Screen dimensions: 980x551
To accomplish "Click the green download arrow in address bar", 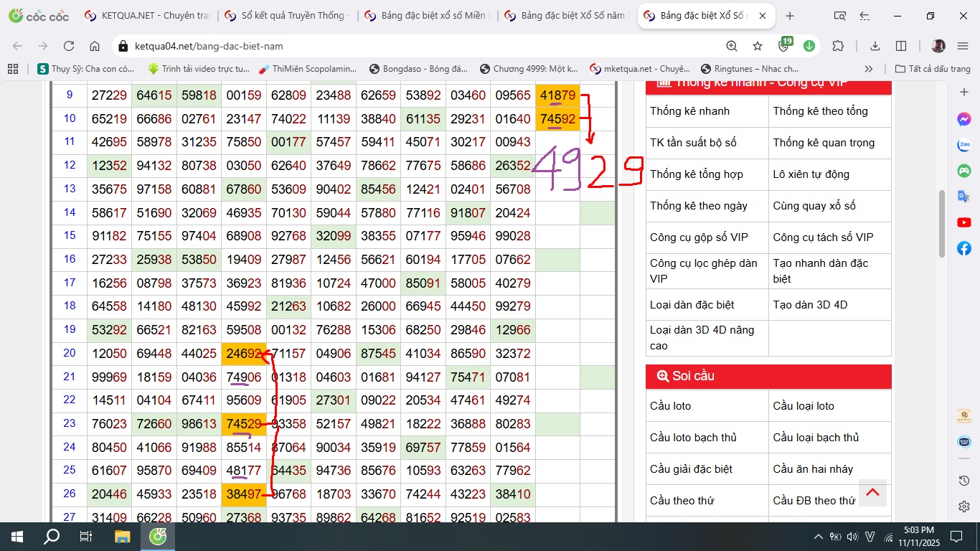I will tap(809, 46).
